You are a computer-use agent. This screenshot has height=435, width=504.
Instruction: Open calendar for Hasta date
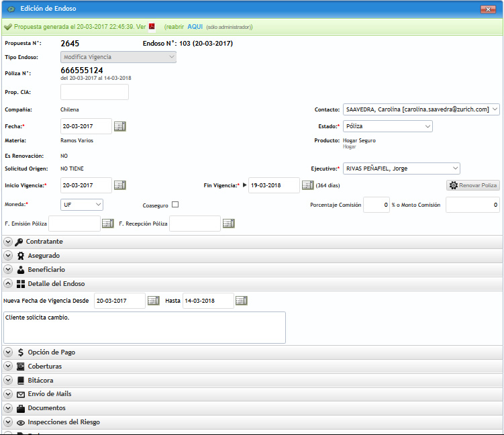coord(242,301)
